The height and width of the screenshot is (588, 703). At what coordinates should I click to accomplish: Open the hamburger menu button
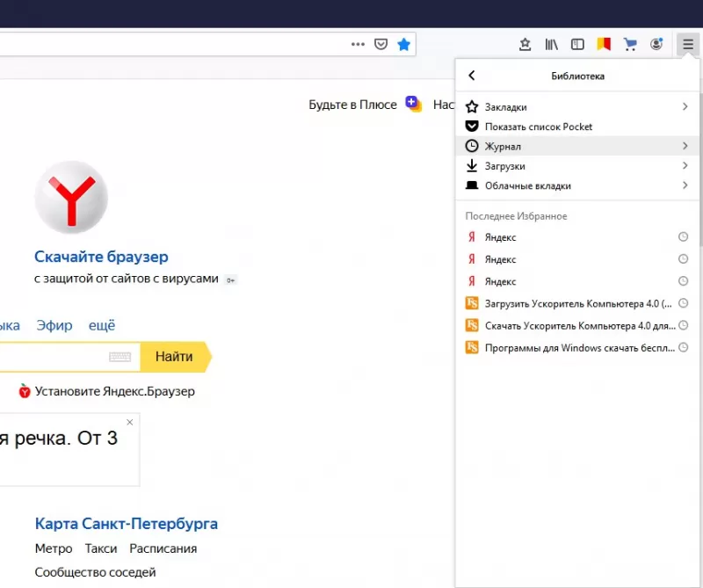[687, 44]
